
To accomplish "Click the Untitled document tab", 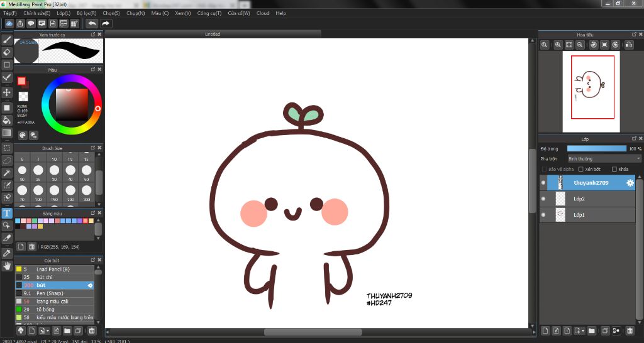I will click(x=213, y=34).
